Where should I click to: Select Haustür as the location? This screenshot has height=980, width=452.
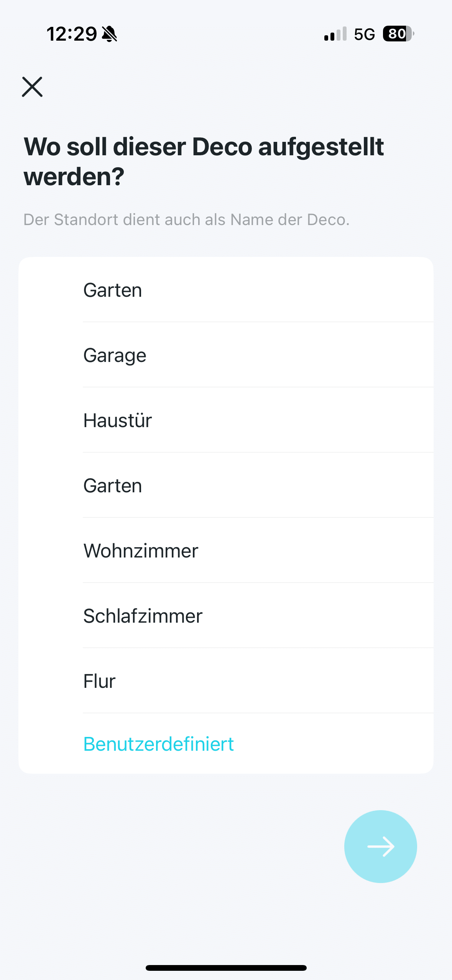click(118, 421)
